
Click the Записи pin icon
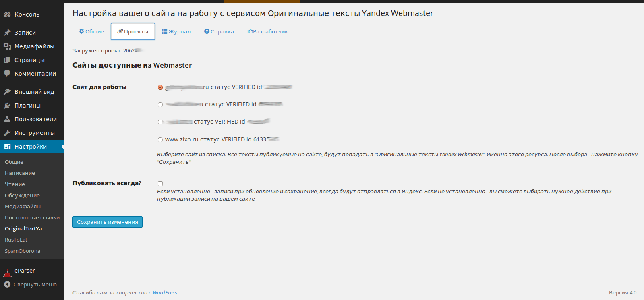7,33
